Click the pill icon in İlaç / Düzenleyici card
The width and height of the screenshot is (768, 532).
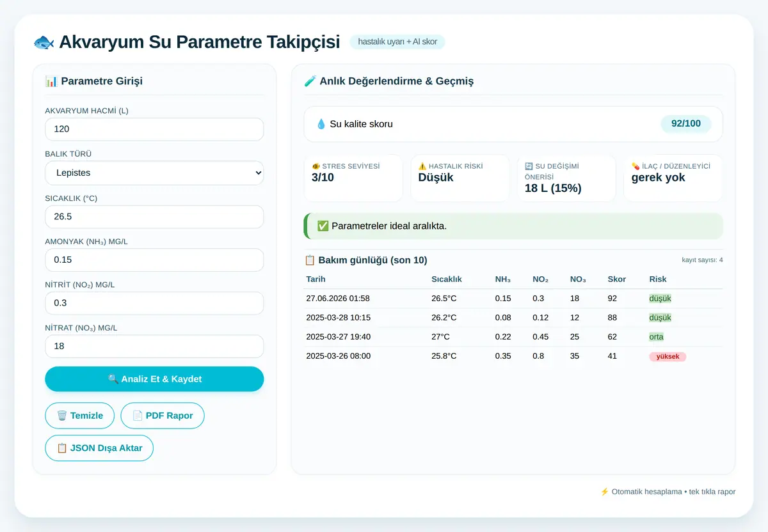point(636,166)
